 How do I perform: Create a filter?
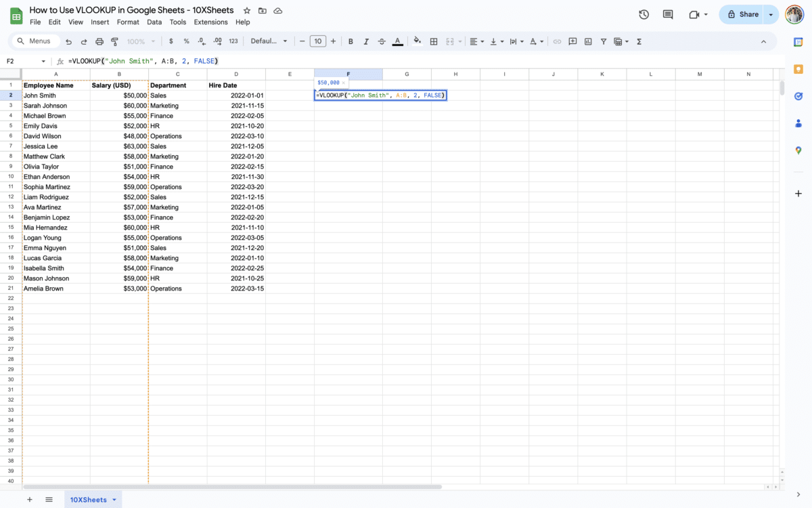pos(604,41)
